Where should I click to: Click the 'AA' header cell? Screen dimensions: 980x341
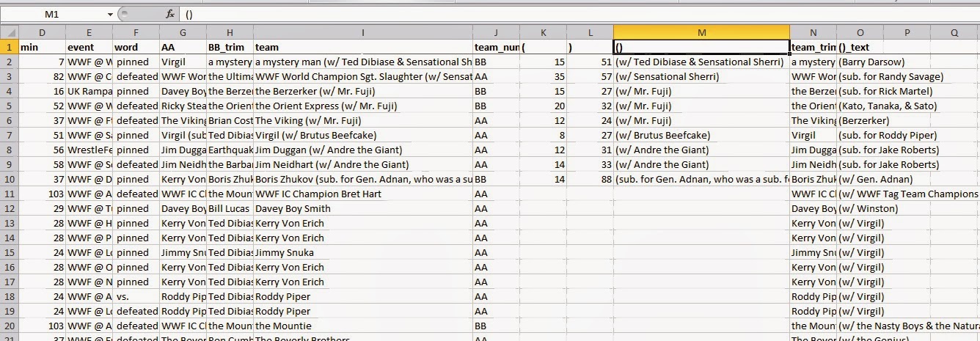coord(183,47)
